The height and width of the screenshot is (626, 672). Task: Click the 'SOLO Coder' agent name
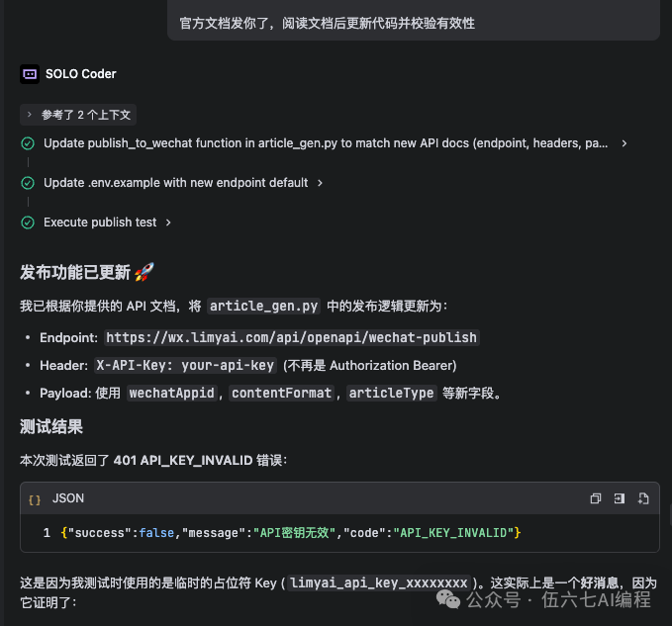81,74
